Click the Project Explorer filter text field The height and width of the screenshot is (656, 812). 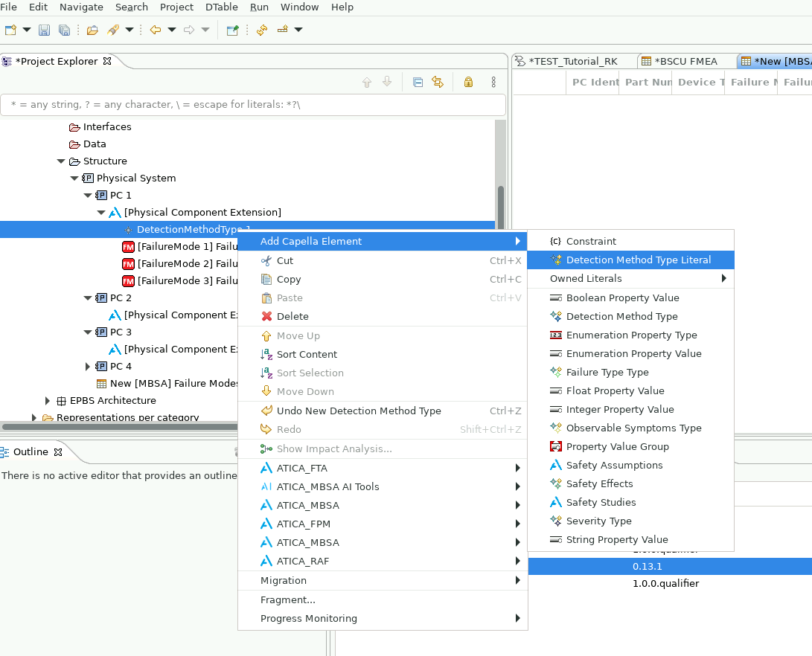[253, 105]
